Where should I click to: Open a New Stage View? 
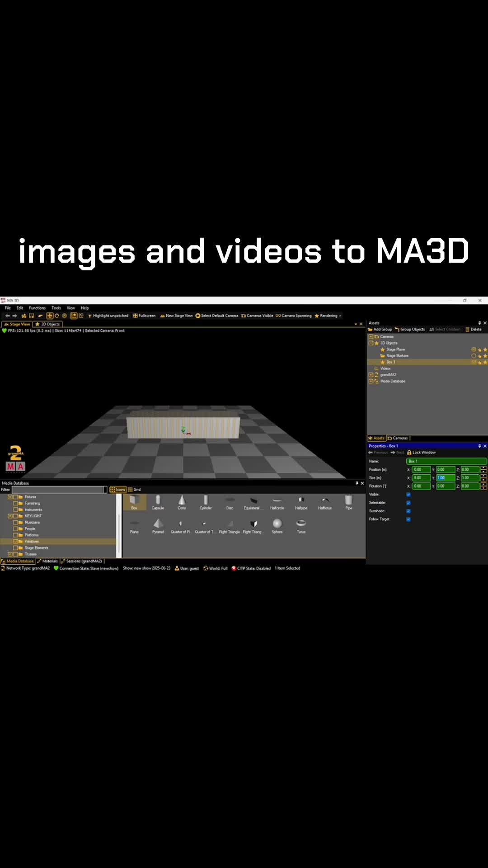[176, 316]
